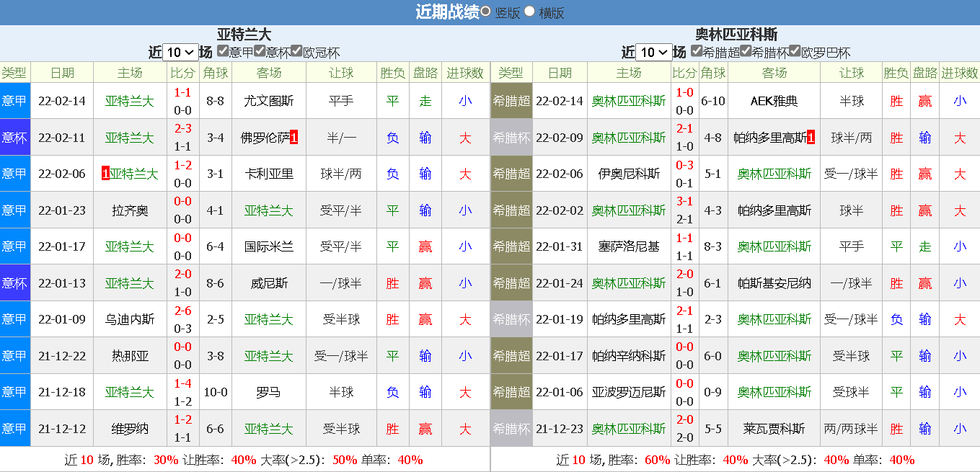Click the 希腊超 league tag for 22-02-14

(x=511, y=101)
